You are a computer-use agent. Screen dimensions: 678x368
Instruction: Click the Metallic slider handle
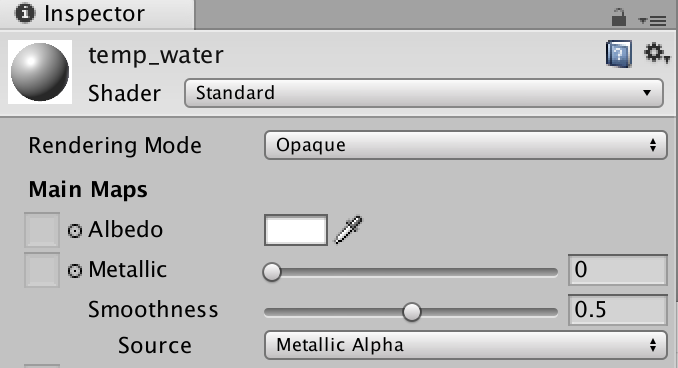(272, 272)
